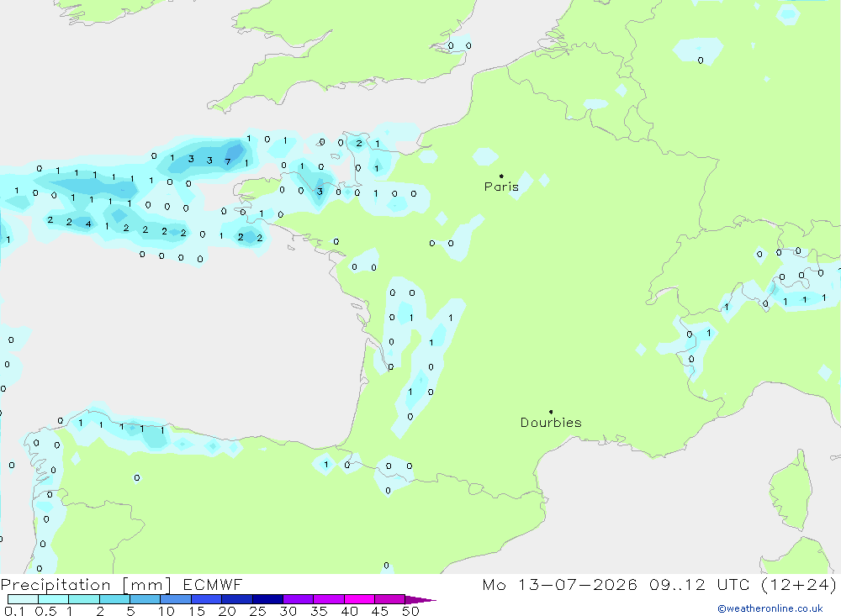The width and height of the screenshot is (841, 616).
Task: Click the Paris location dot marker
Action: (501, 176)
